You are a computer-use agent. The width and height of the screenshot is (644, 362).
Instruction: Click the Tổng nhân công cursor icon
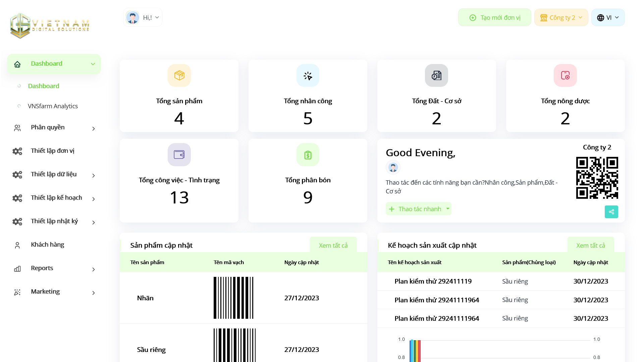(308, 75)
